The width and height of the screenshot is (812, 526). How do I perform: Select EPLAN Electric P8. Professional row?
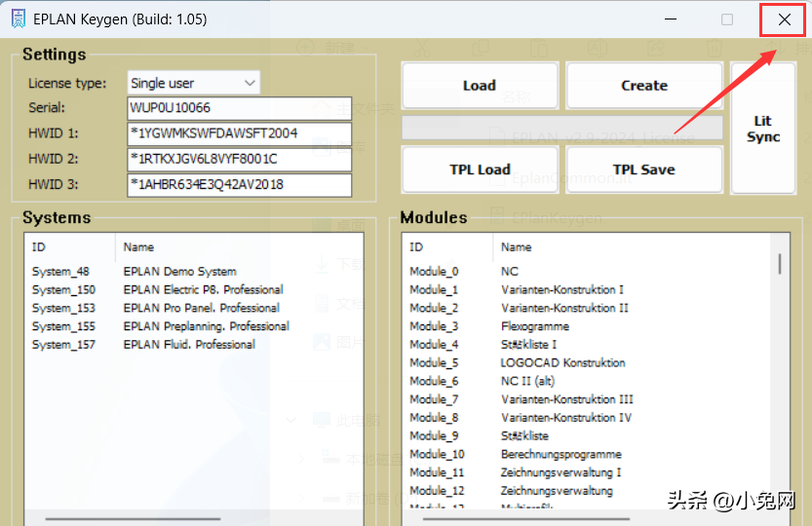pyautogui.click(x=203, y=289)
